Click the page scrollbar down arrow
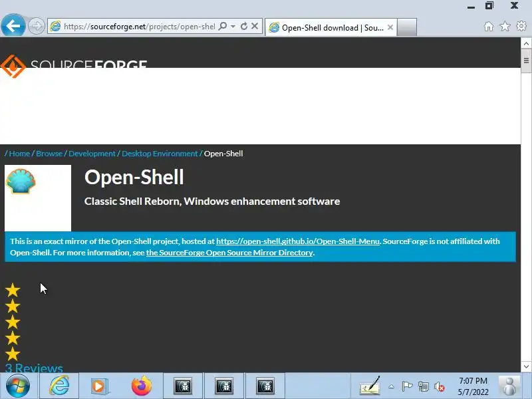The image size is (532, 399). pos(526,366)
